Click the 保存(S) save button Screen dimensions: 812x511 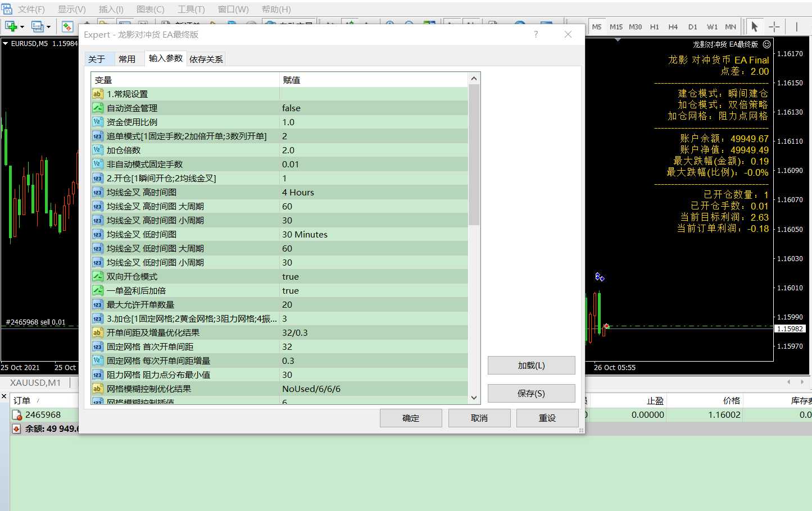[531, 393]
